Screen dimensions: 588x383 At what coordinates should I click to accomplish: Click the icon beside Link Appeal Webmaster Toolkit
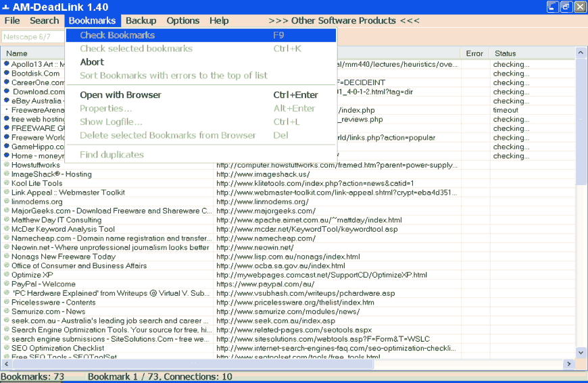point(6,192)
